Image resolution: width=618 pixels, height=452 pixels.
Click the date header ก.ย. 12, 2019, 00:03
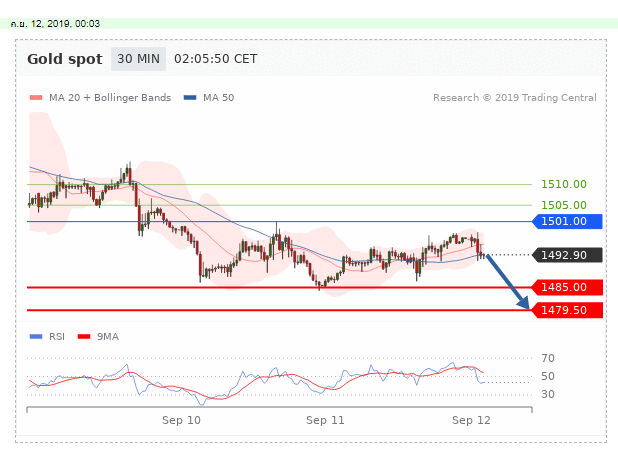point(55,24)
